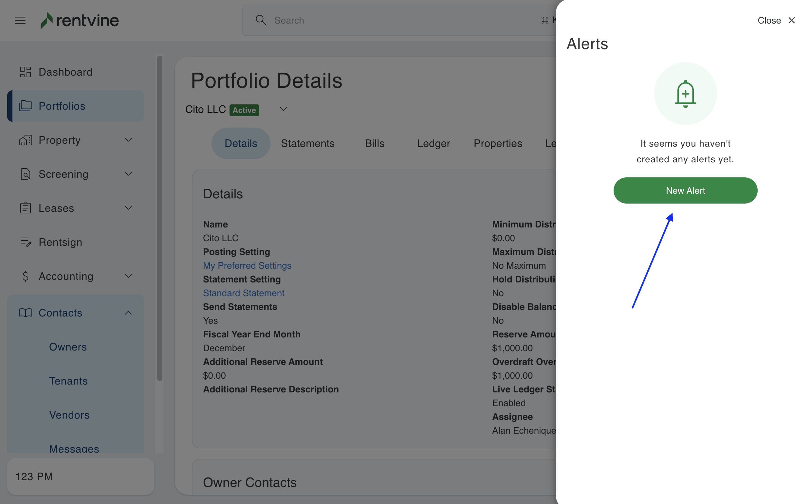Open the My Preferred Settings link
Screen dimensions: 812x504
pos(247,266)
